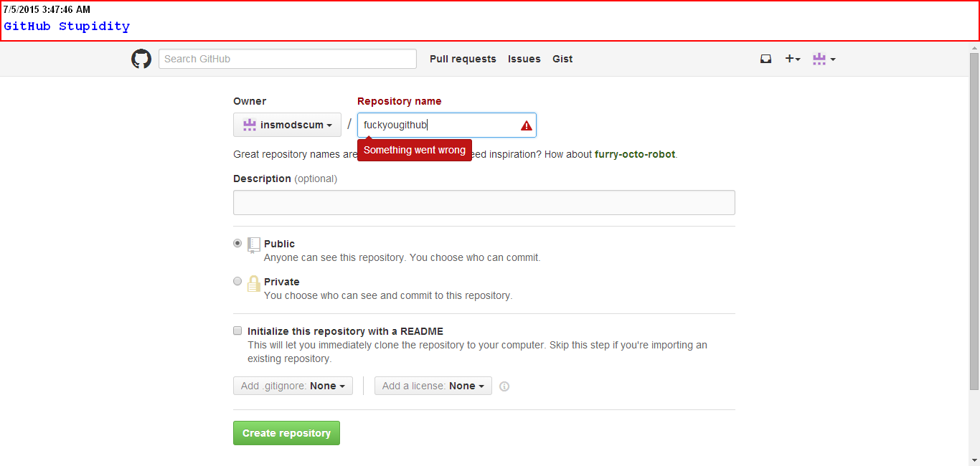This screenshot has height=466, width=980.
Task: Click the scrollbar down arrow
Action: point(974,460)
